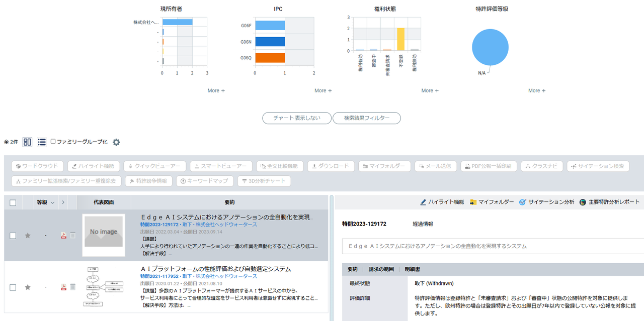Open flowchart thumbnail of 特開2021-117952
The height and width of the screenshot is (321, 644).
pos(104,287)
